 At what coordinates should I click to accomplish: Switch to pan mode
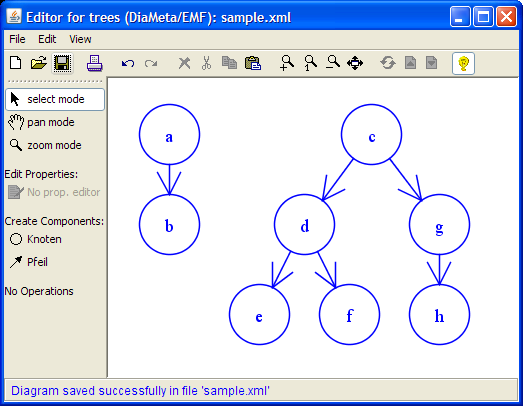[41, 122]
